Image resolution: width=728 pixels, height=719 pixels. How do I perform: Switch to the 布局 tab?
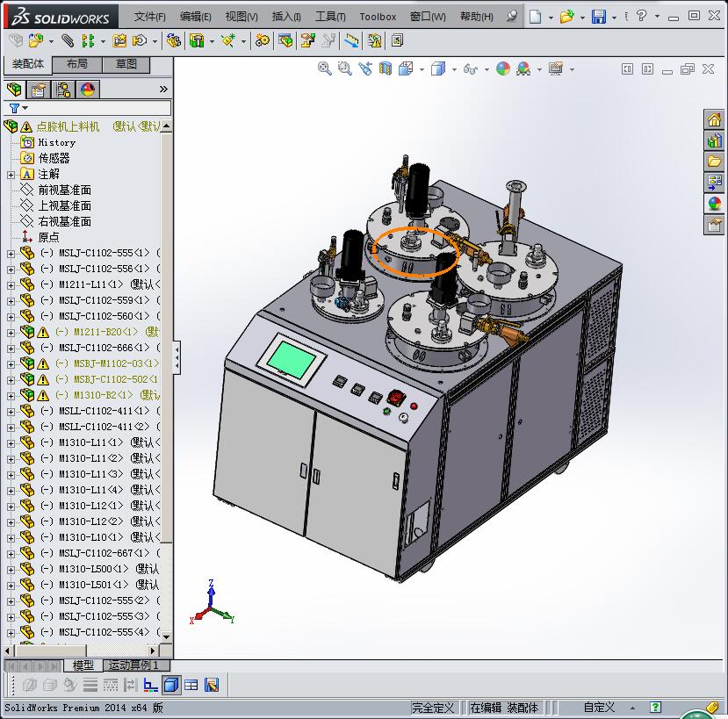click(x=77, y=64)
